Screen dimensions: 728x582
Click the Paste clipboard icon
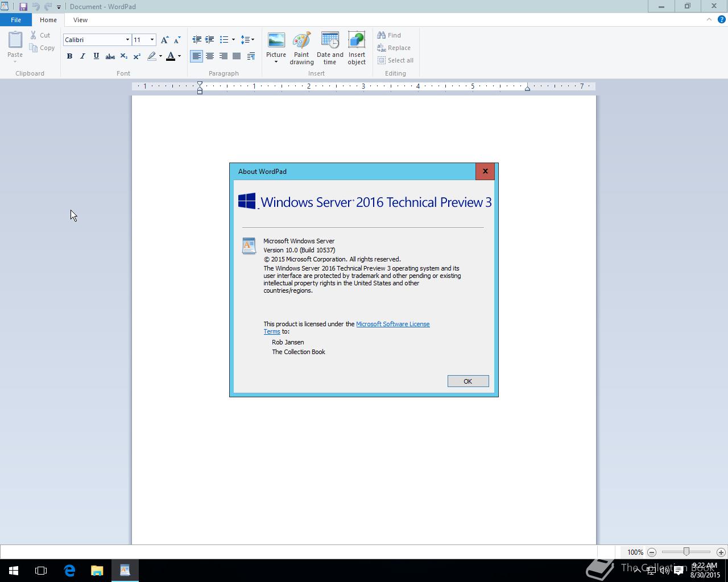pos(15,40)
